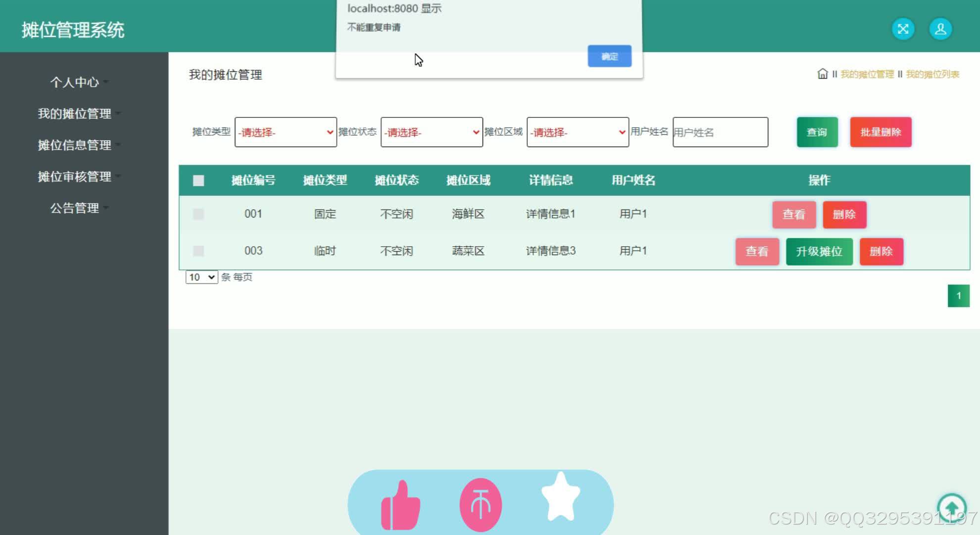Click the 详情信息1 cell
Image resolution: width=980 pixels, height=535 pixels.
(x=551, y=214)
